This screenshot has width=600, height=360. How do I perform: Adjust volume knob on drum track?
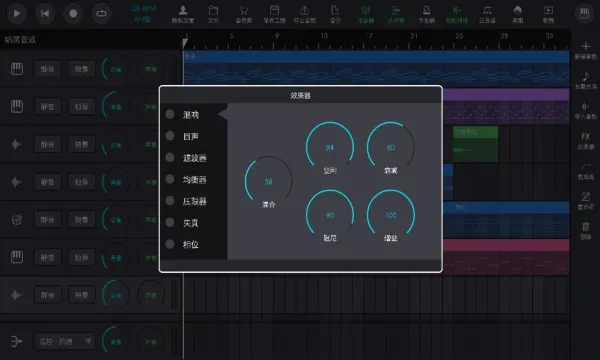[115, 220]
